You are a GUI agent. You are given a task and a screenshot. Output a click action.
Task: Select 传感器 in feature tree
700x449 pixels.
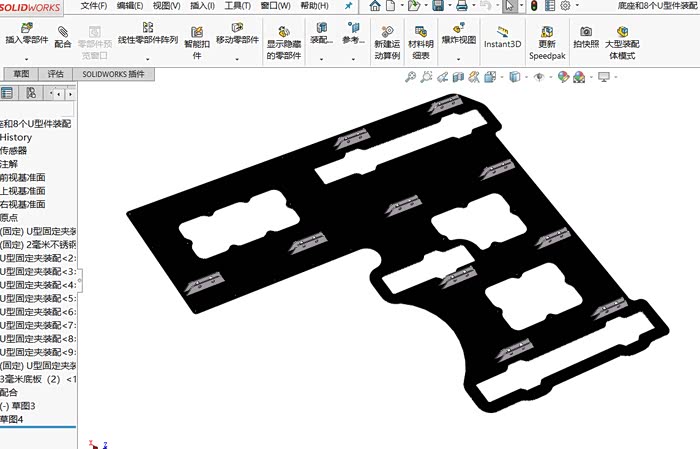coord(13,151)
